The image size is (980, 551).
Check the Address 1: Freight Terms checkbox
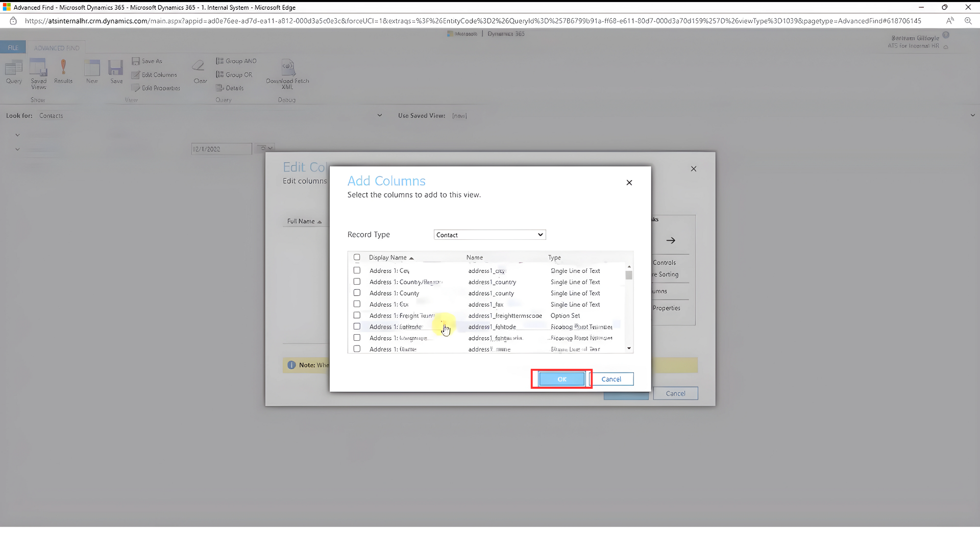tap(357, 315)
